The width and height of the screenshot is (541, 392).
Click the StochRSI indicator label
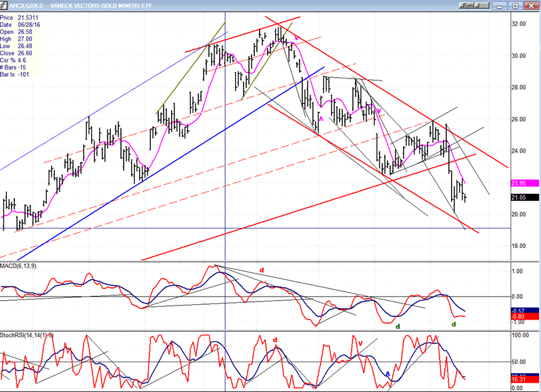(x=26, y=335)
